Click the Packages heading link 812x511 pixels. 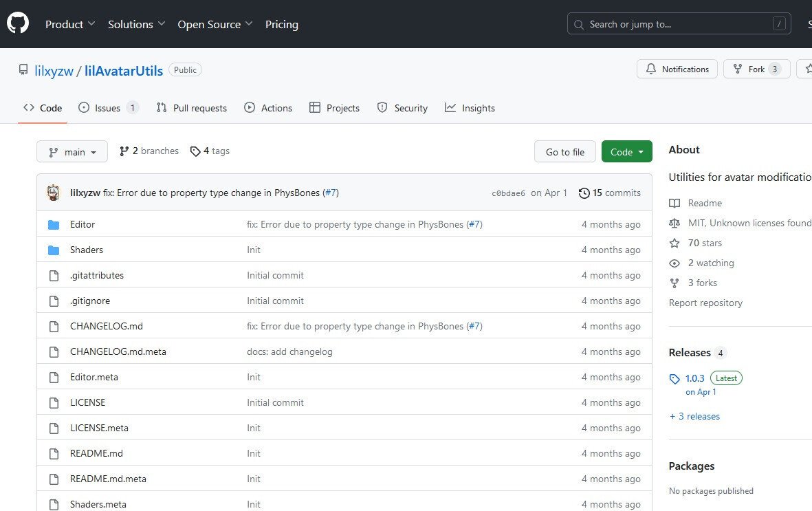click(692, 466)
